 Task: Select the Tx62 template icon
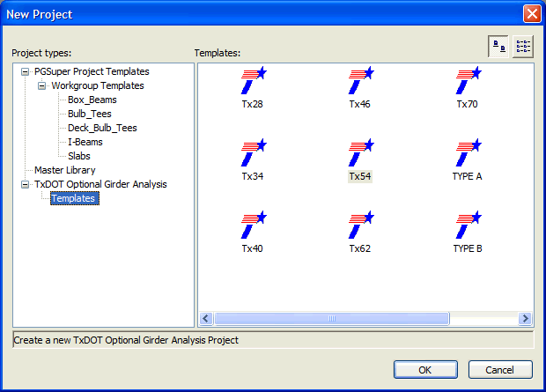coord(359,226)
